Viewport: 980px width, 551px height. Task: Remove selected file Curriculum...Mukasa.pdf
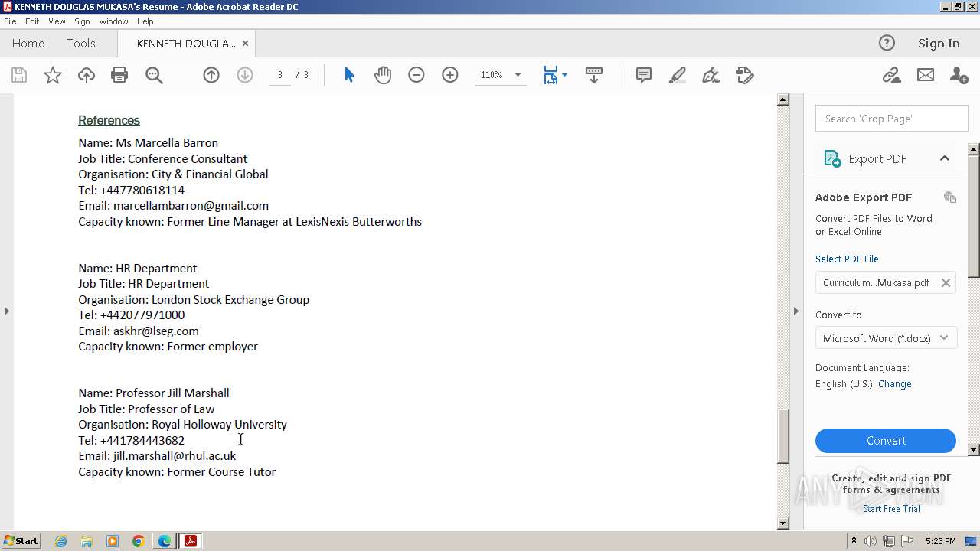pos(946,282)
